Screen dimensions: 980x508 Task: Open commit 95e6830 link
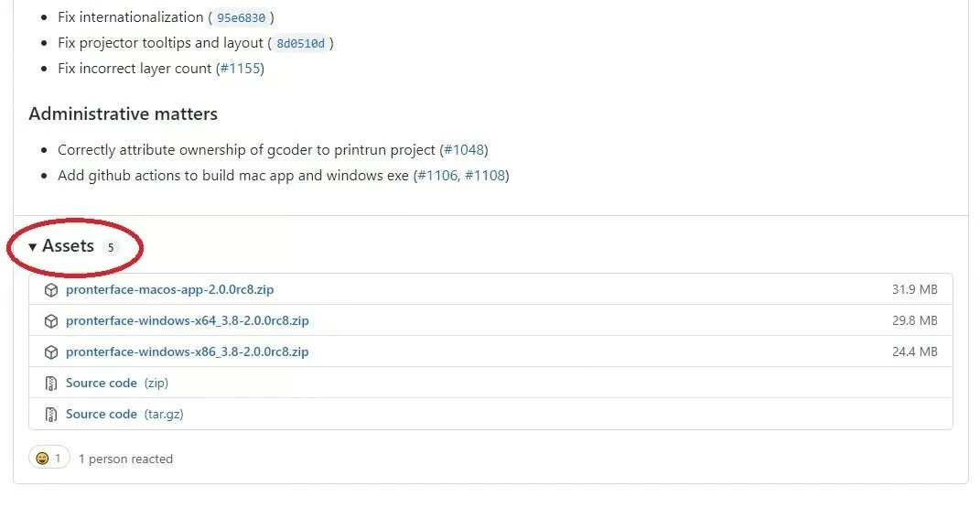coord(242,17)
